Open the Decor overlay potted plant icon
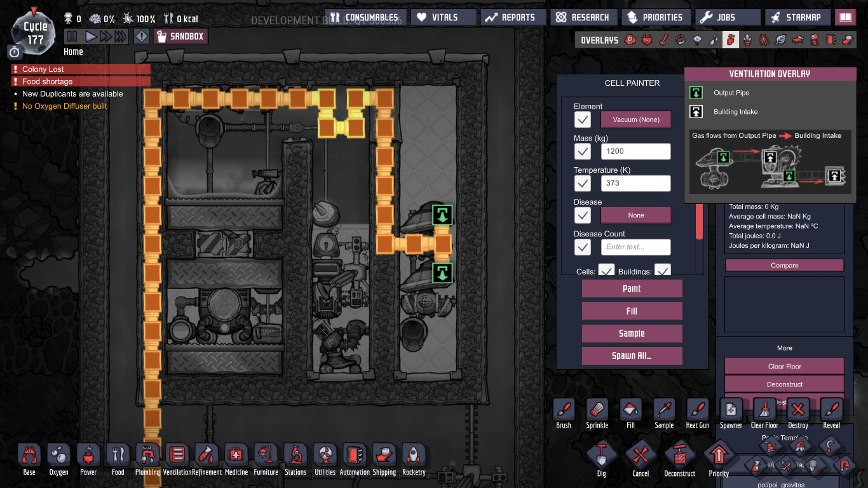 pos(747,40)
